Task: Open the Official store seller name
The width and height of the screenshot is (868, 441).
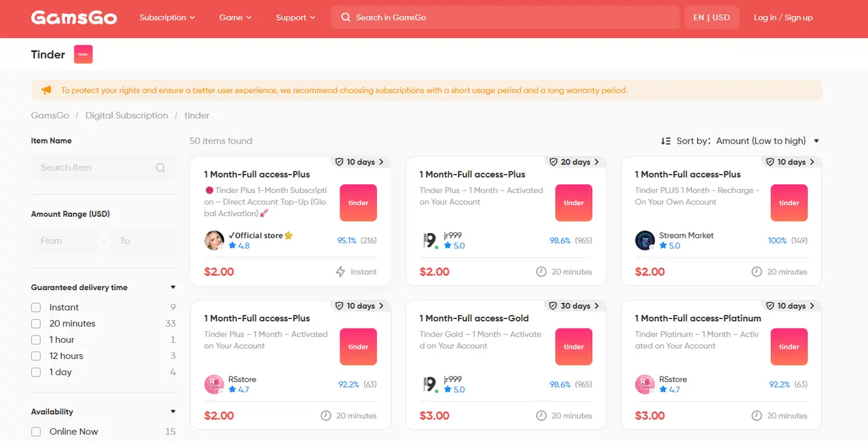Action: pos(260,235)
